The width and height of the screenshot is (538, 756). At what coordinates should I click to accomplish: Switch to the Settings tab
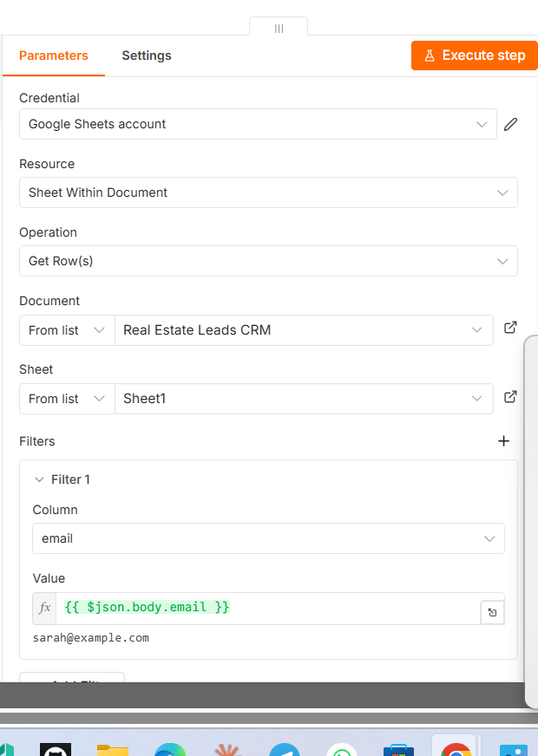pos(146,55)
